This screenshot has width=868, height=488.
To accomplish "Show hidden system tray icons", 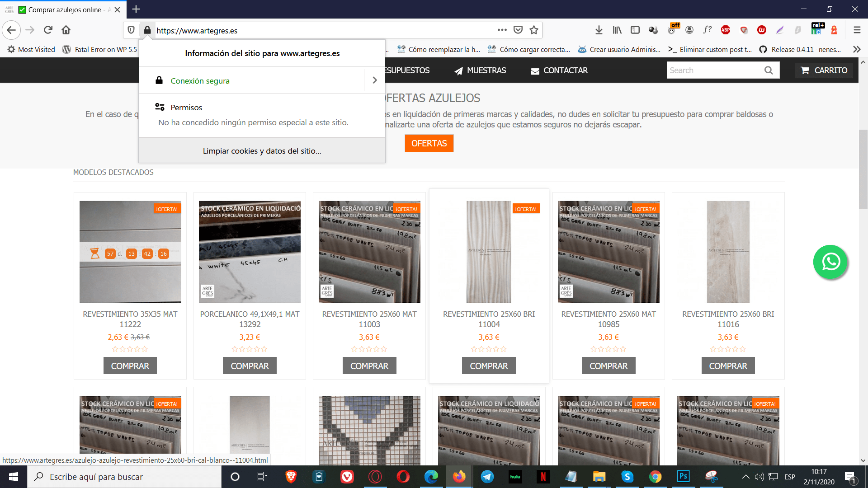I will (x=746, y=477).
